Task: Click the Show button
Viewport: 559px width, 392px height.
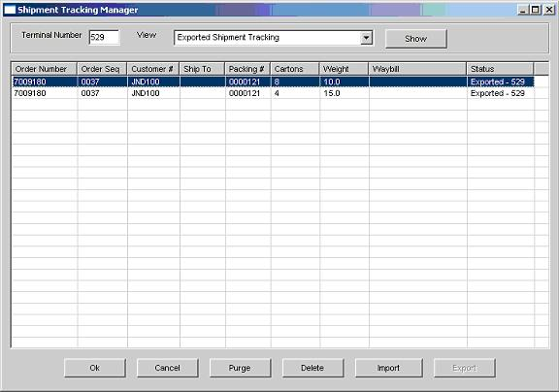Action: 415,39
